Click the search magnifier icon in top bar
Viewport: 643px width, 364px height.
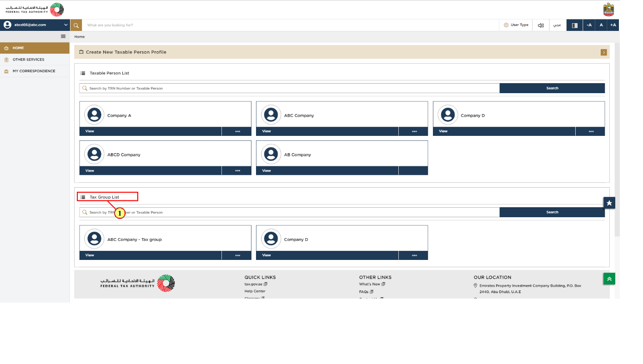point(76,25)
